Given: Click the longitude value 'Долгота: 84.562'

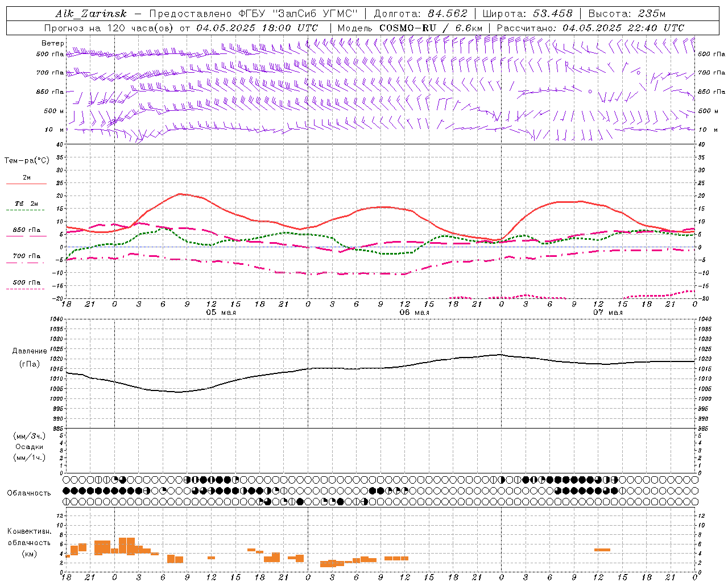Looking at the screenshot, I should pos(420,14).
